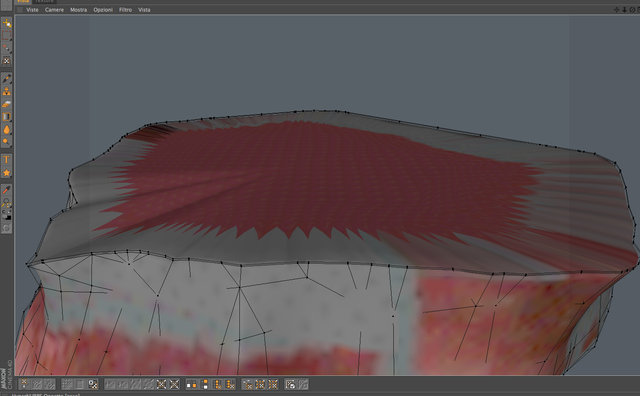Select the Clone Stamp tool
The height and width of the screenshot is (396, 640).
pos(6,91)
